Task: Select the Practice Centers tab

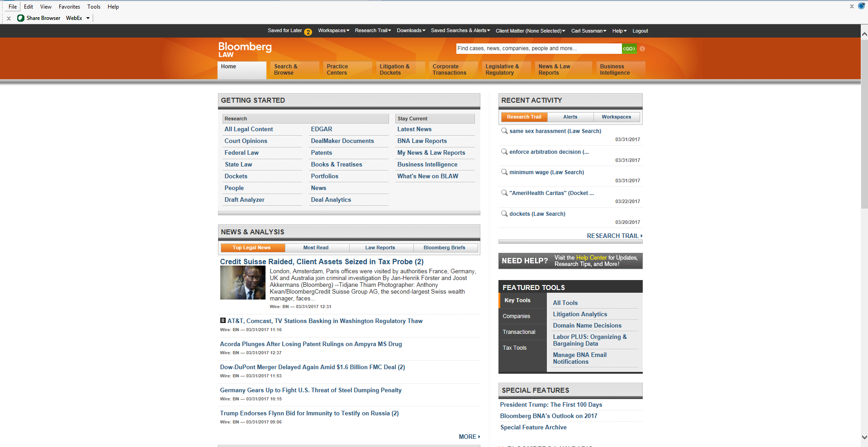Action: [347, 70]
